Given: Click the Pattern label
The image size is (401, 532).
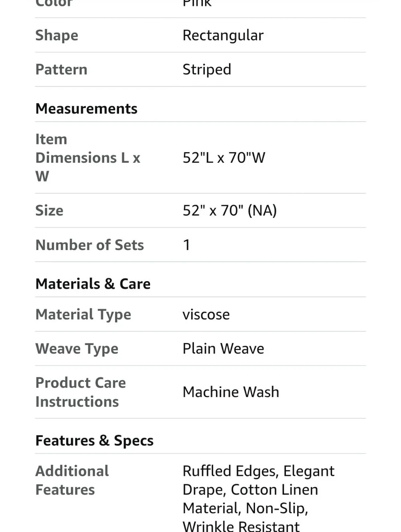Looking at the screenshot, I should (x=61, y=69).
